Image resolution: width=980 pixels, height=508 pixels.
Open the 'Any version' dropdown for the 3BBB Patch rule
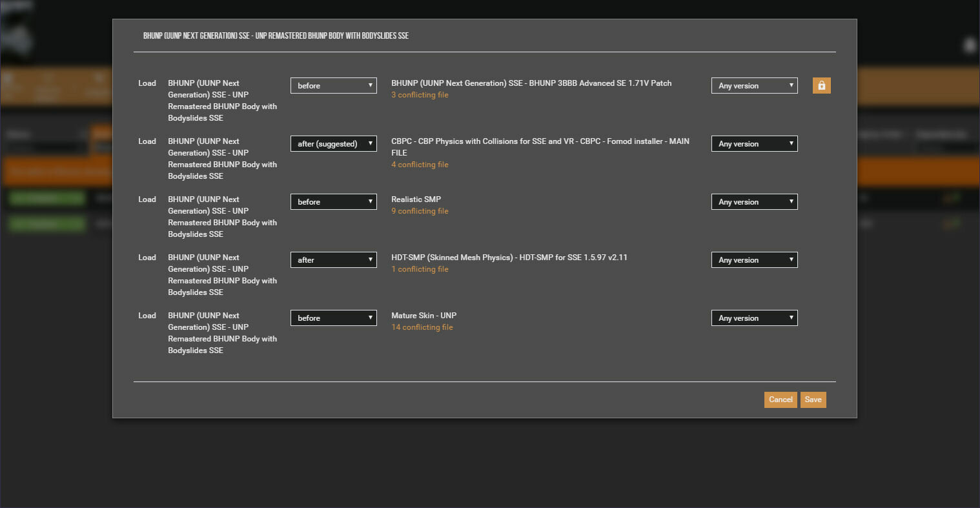(x=755, y=85)
